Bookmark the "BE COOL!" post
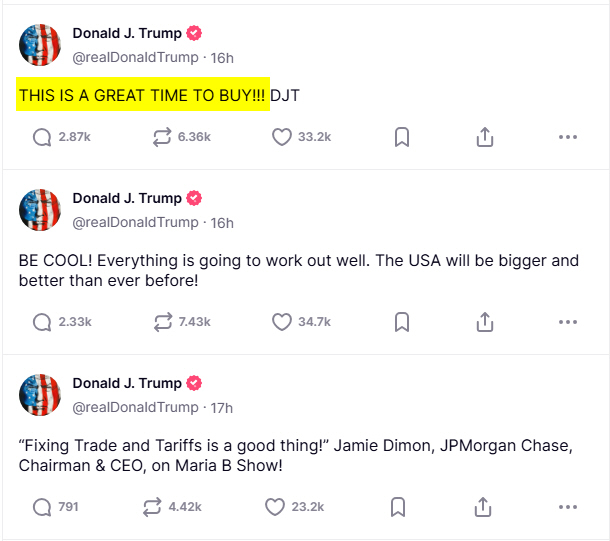610x541 pixels. (x=401, y=322)
